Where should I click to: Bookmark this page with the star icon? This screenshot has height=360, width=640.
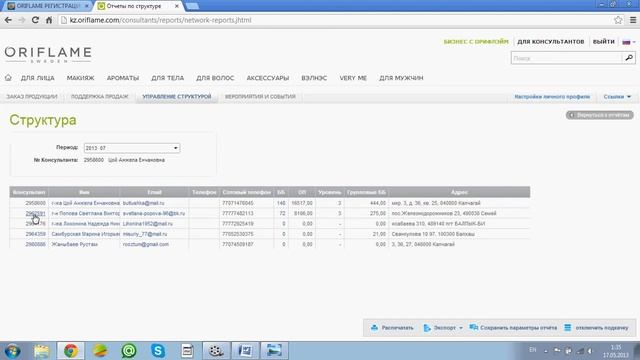click(x=618, y=20)
